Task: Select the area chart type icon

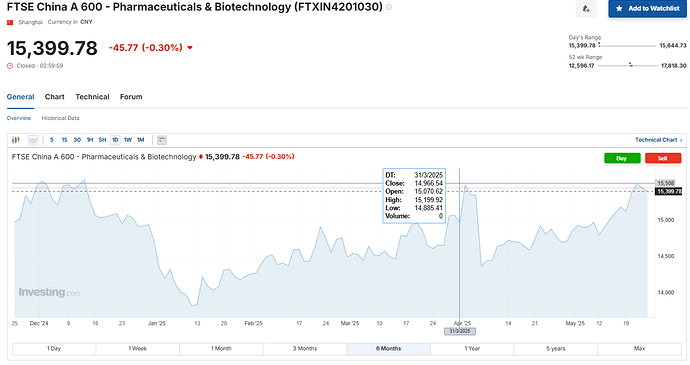Action: click(x=33, y=140)
